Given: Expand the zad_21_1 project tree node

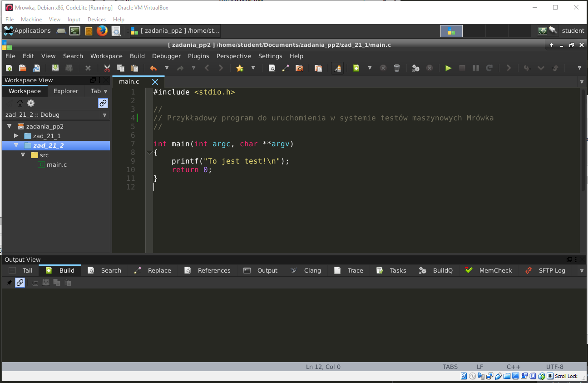Looking at the screenshot, I should pos(16,136).
